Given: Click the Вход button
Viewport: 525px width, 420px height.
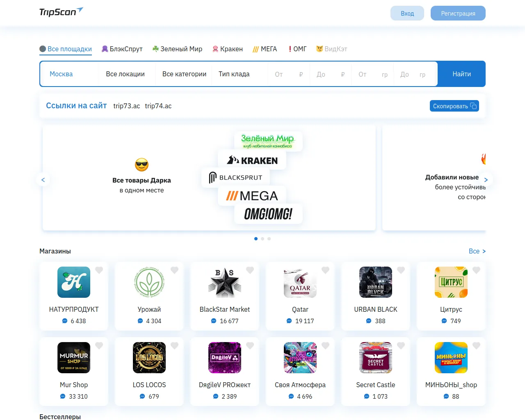Looking at the screenshot, I should point(407,13).
